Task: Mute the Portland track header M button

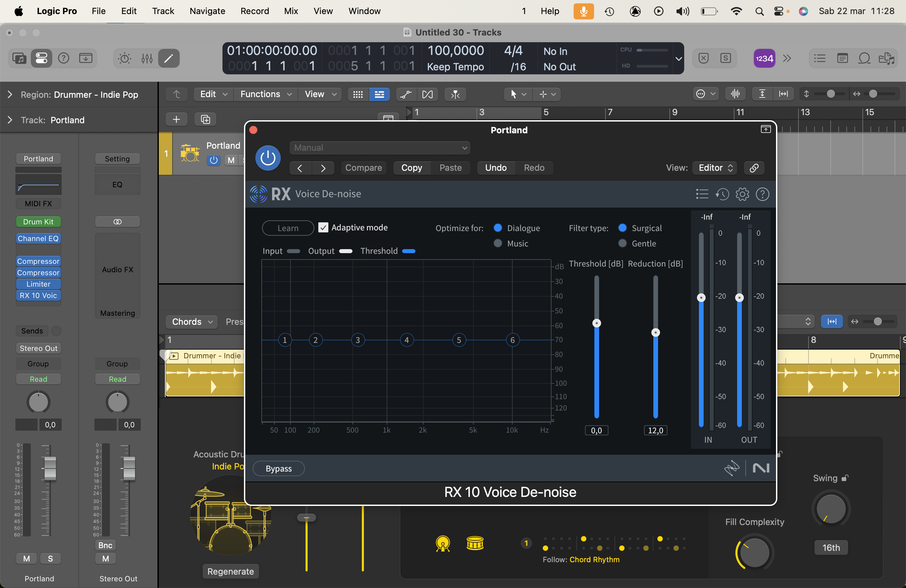Action: tap(231, 160)
